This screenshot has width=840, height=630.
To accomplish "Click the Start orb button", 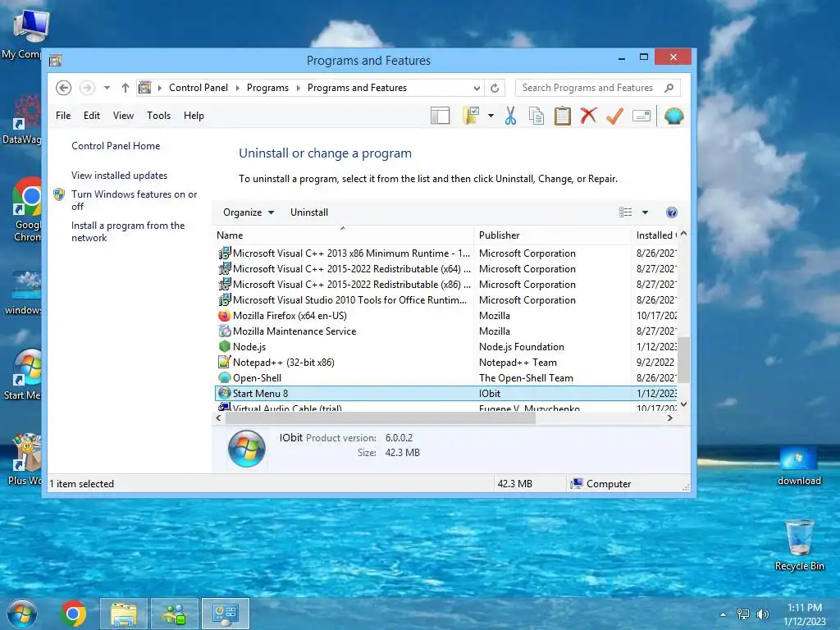I will [22, 614].
